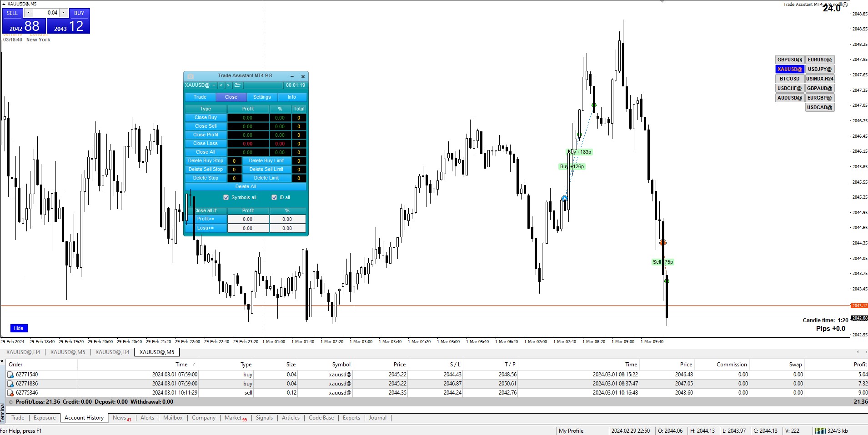Switch chart to EURGBP@ symbol button
Viewport: 868px width, 435px height.
tap(820, 98)
